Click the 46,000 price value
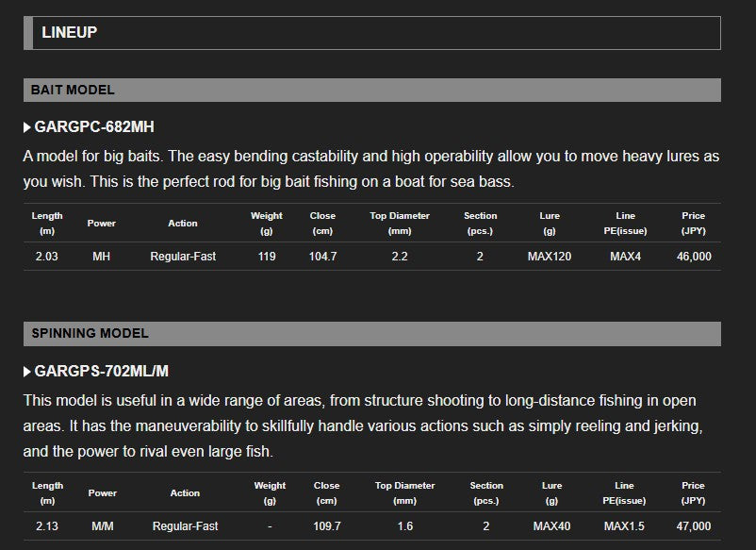 click(693, 257)
